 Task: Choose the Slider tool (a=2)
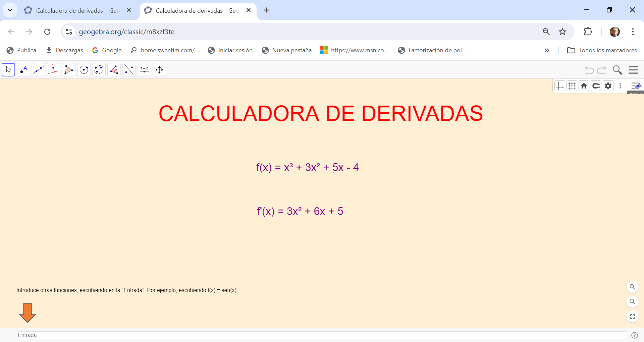tap(144, 70)
